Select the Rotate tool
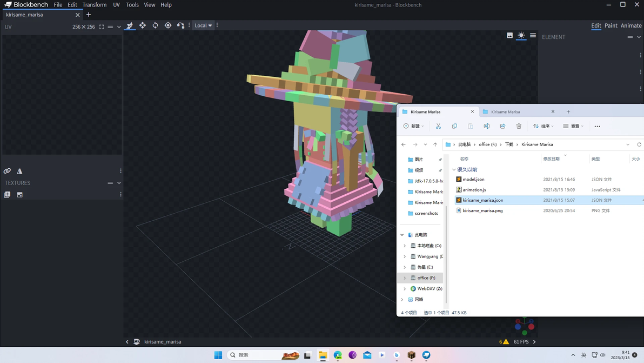 [x=155, y=25]
